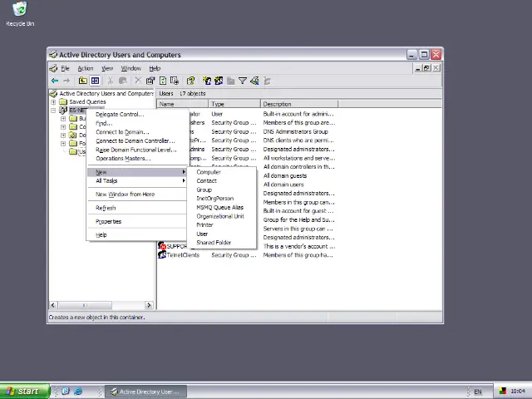Choose Find... from context menu

click(x=137, y=123)
